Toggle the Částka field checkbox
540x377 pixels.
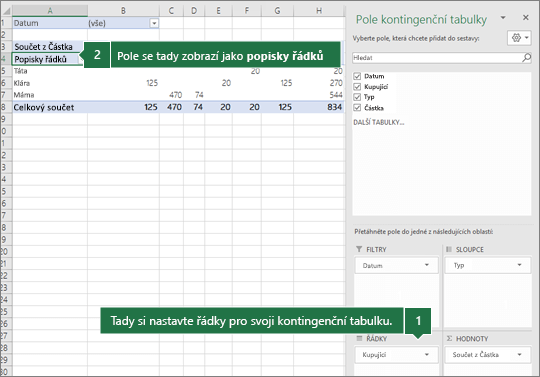point(357,108)
